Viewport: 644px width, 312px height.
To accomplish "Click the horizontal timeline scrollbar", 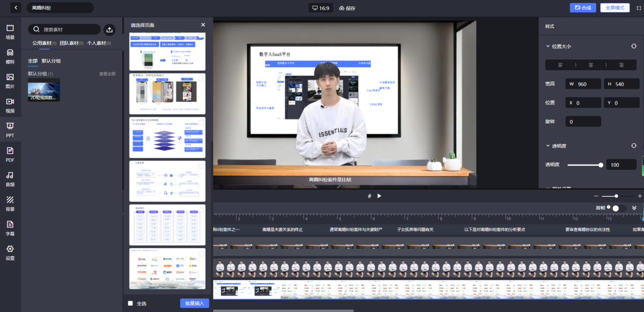I will 283,310.
